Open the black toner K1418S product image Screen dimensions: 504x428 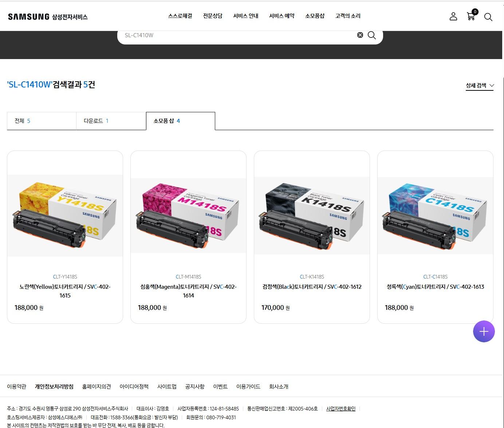point(312,215)
